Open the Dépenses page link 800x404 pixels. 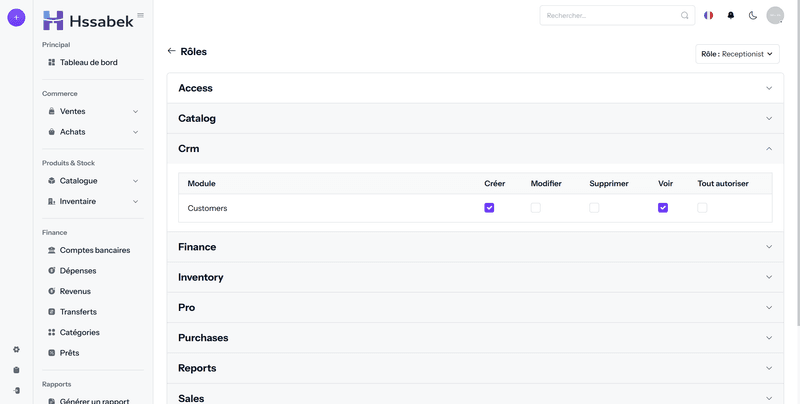[x=78, y=271]
